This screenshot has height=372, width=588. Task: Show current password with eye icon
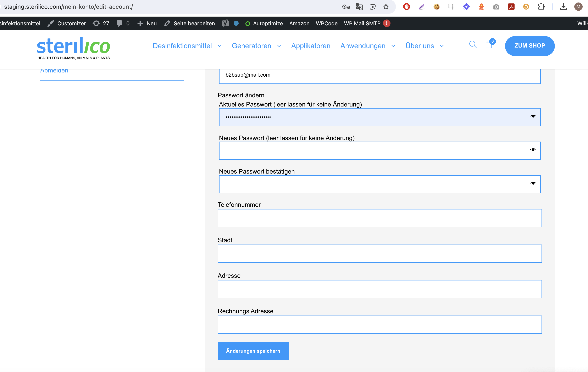point(533,116)
